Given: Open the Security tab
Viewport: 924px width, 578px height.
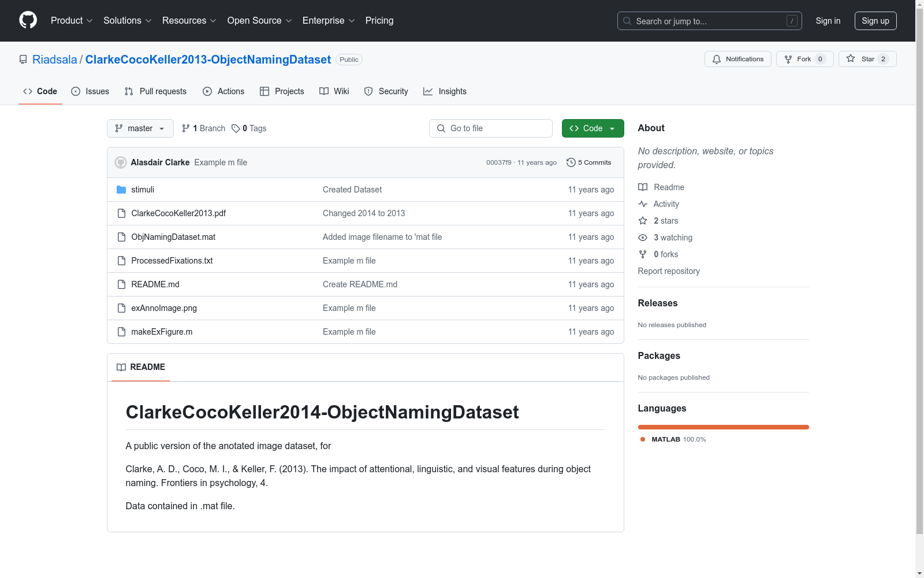Looking at the screenshot, I should (386, 91).
